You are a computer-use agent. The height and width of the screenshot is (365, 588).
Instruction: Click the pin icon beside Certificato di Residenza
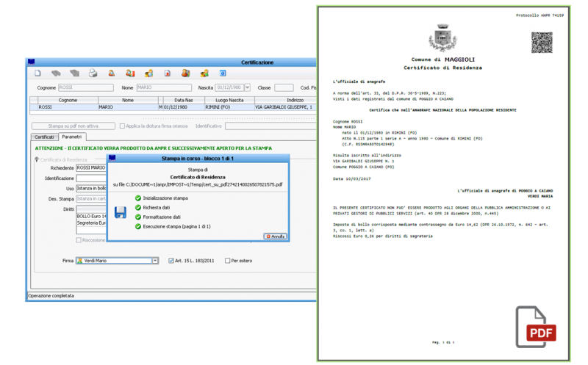[x=37, y=159]
